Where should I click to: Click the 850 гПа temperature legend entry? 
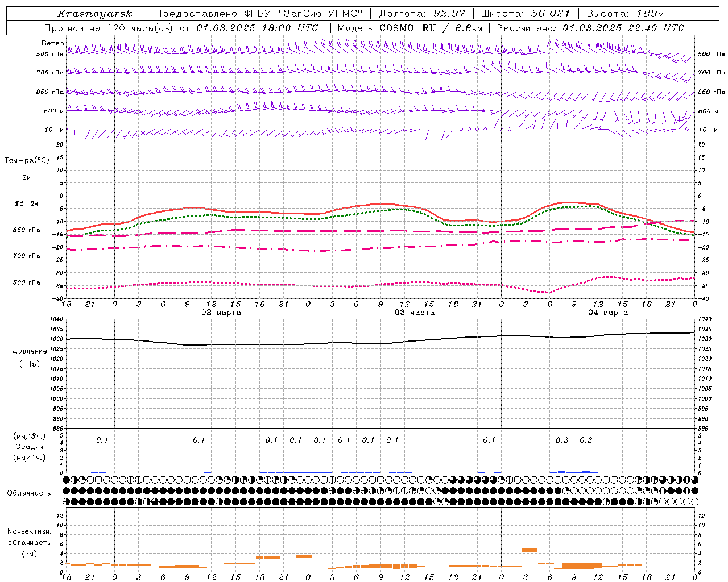click(x=27, y=230)
